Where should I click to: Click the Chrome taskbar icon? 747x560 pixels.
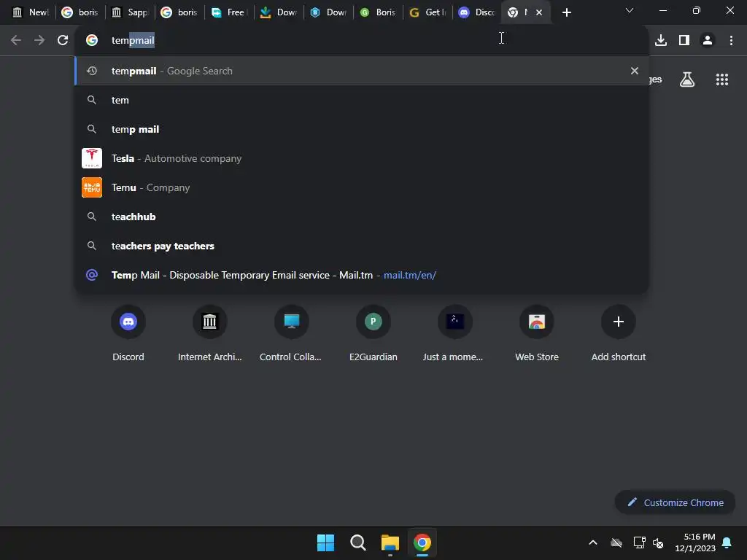(422, 542)
